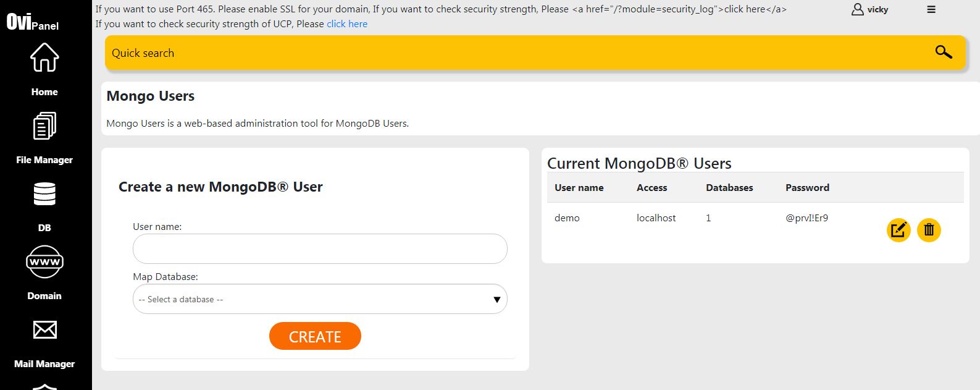980x390 pixels.
Task: Delete the demo MongoDB user
Action: coord(929,231)
